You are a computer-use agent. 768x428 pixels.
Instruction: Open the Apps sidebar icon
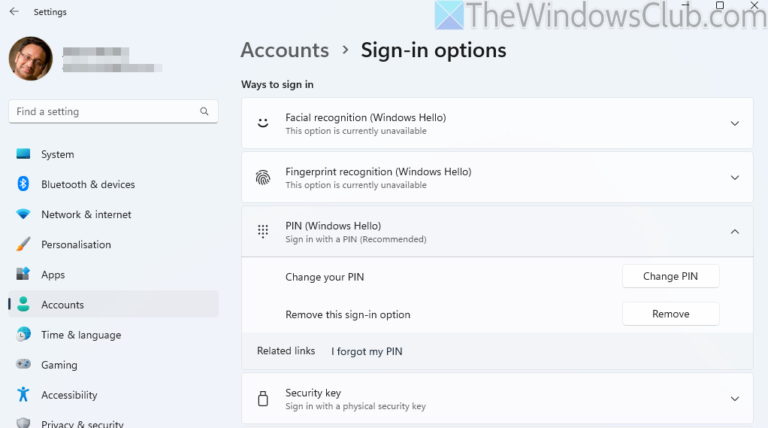pos(23,274)
